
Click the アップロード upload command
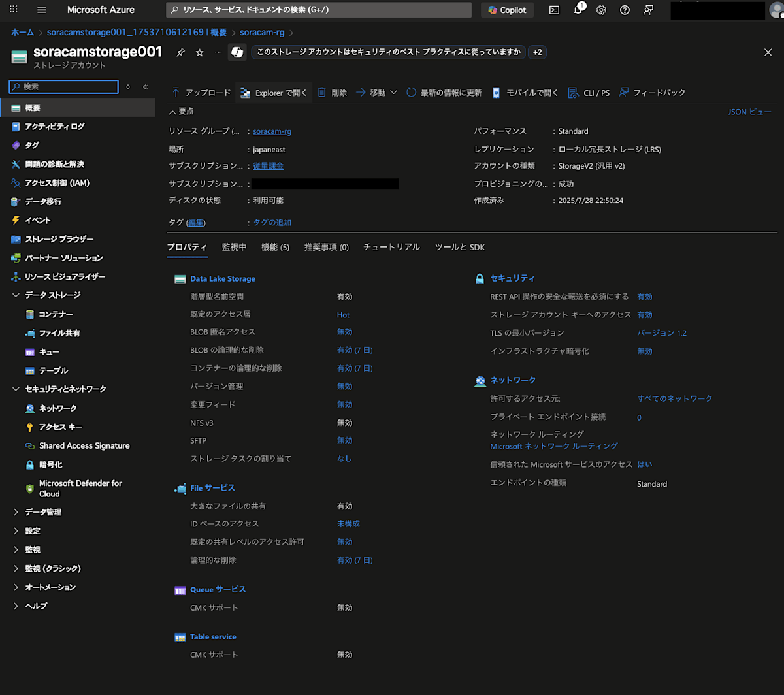click(201, 93)
